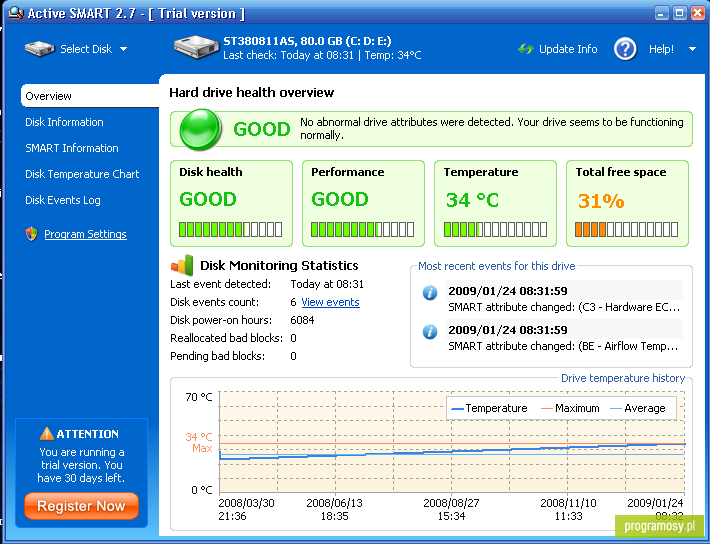Viewport: 710px width, 544px height.
Task: Click the Maximum legend entry
Action: click(x=570, y=408)
